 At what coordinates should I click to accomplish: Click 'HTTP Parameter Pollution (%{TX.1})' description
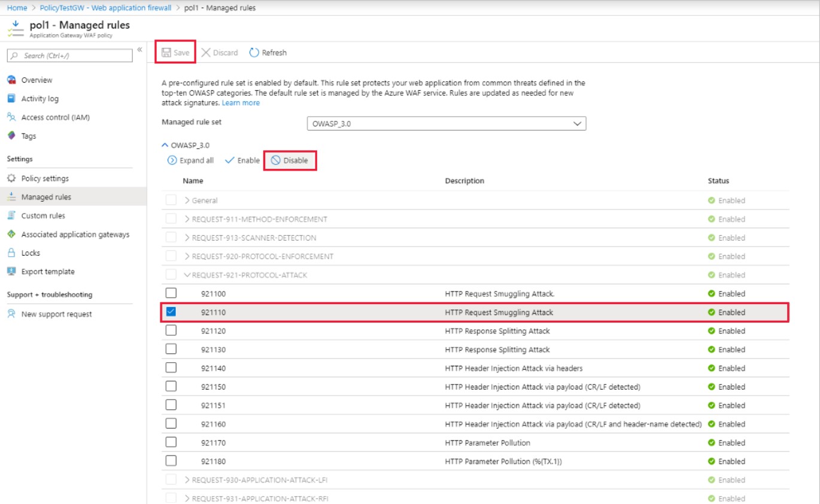click(504, 461)
